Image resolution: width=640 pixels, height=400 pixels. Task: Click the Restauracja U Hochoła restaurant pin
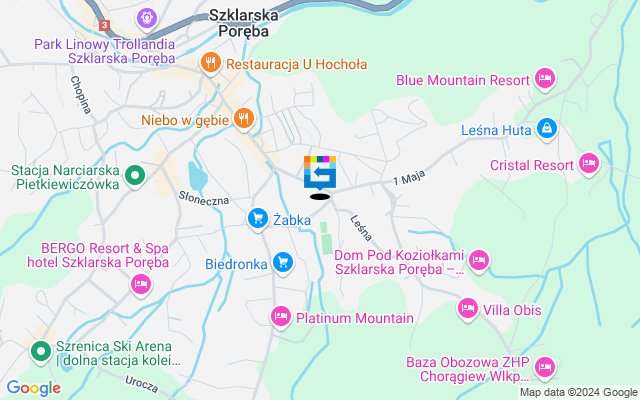point(211,64)
